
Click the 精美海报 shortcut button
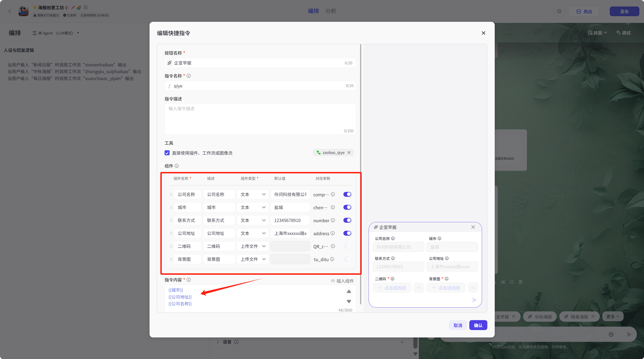tap(579, 316)
